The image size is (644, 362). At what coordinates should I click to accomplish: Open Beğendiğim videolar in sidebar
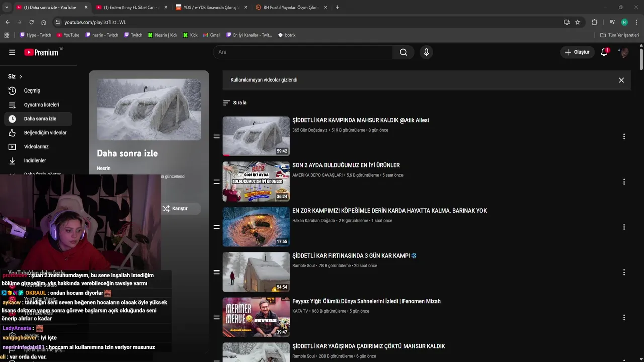(x=38, y=133)
